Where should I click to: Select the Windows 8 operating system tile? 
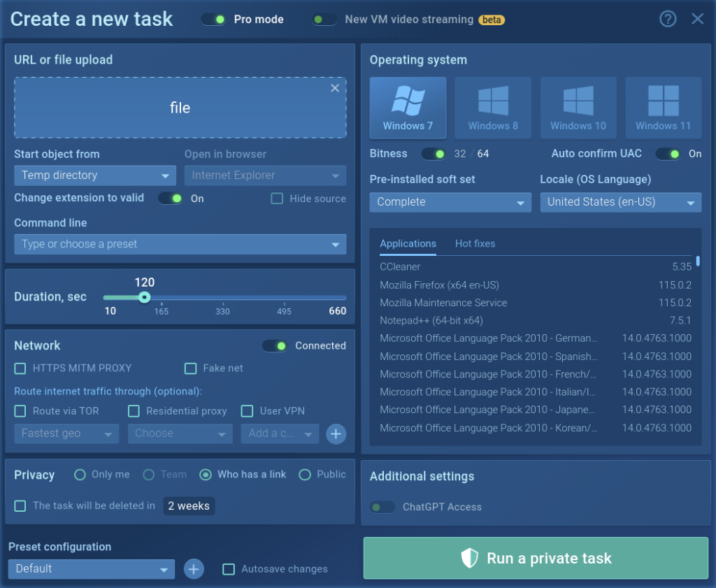(493, 108)
